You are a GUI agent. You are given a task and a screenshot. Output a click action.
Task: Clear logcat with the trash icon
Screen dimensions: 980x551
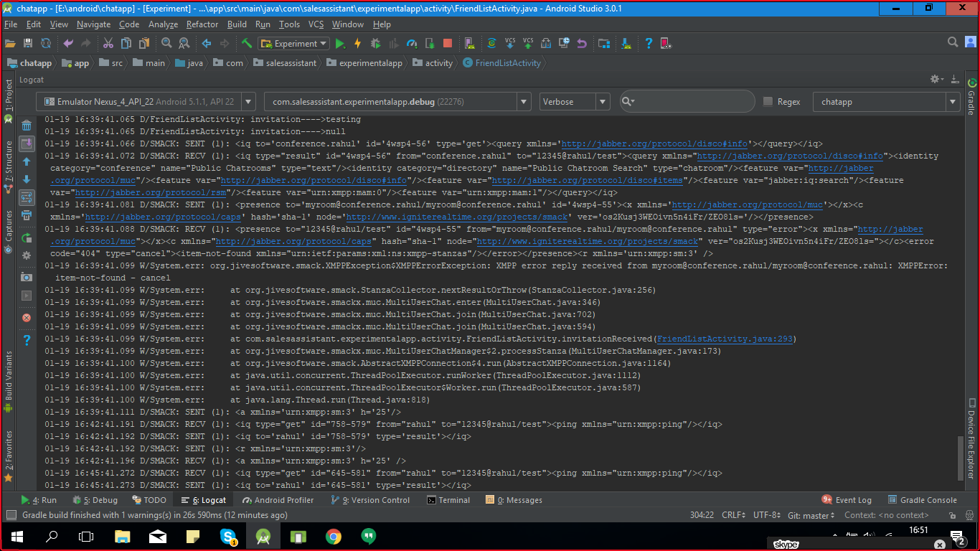click(x=27, y=126)
